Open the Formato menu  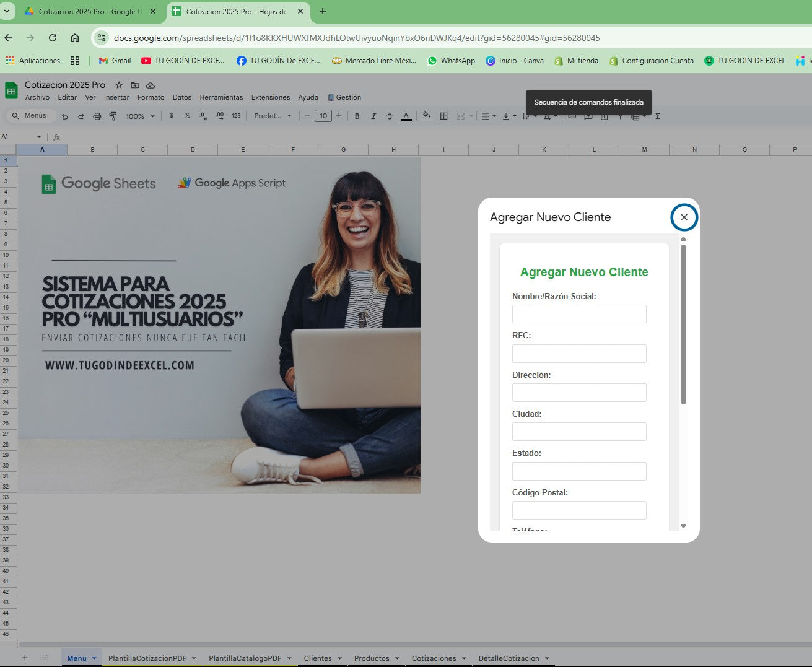click(x=151, y=97)
